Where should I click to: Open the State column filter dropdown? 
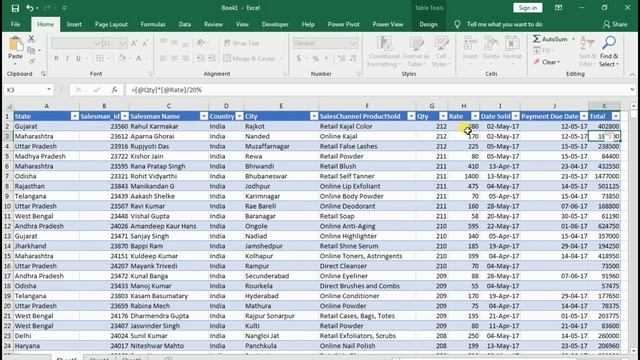[x=74, y=116]
